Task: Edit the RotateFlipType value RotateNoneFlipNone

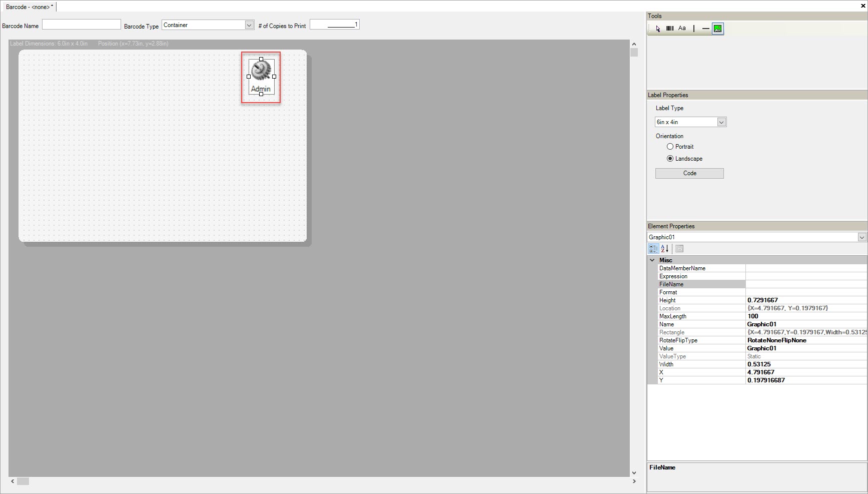Action: tap(806, 340)
